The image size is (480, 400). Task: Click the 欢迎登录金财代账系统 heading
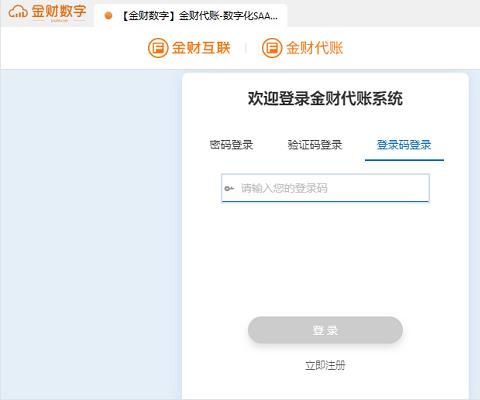click(x=325, y=99)
